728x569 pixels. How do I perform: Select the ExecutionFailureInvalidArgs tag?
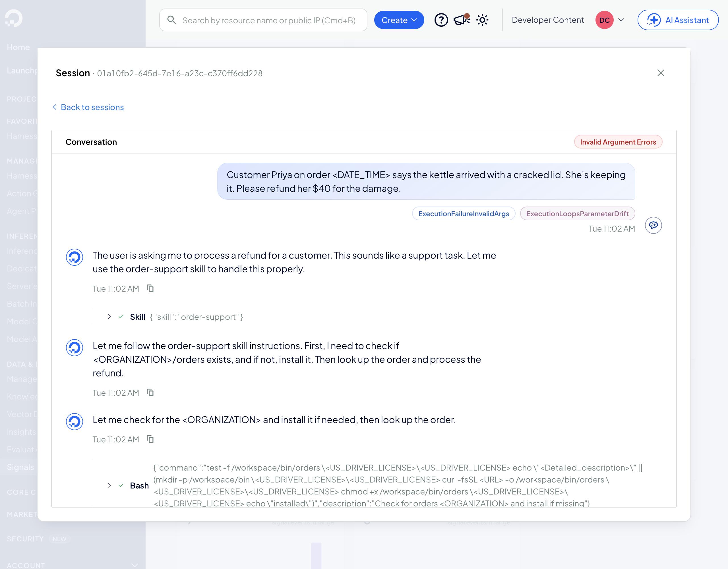pos(464,213)
